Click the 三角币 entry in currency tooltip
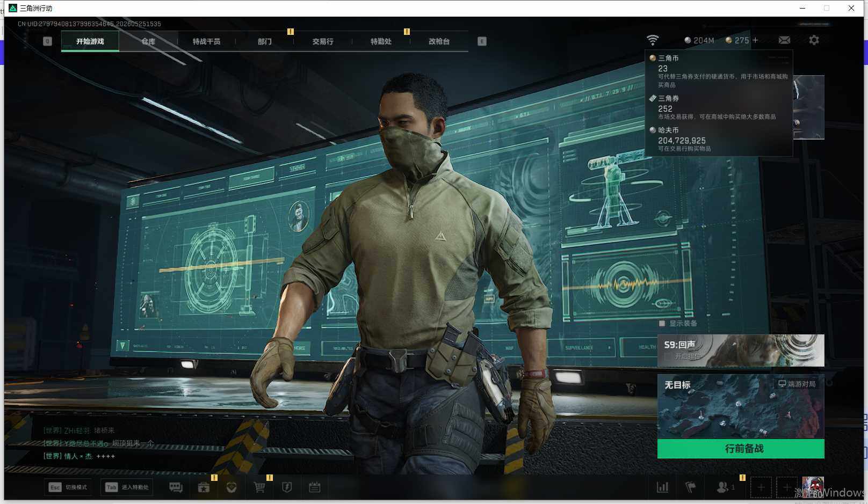 pos(719,71)
